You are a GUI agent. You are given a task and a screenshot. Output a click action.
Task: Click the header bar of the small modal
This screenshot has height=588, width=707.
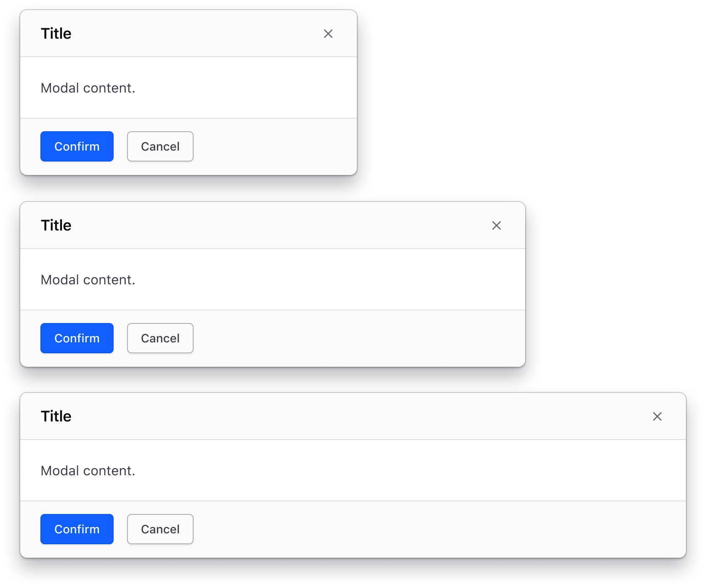click(189, 34)
